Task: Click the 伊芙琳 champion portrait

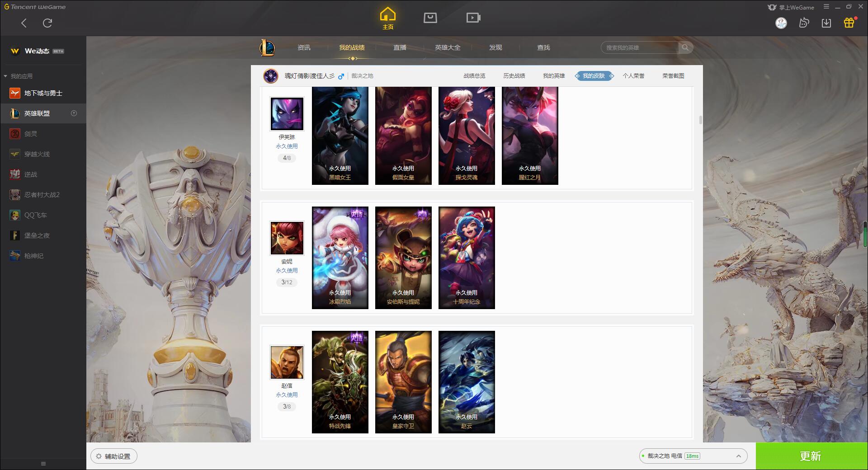Action: click(287, 113)
